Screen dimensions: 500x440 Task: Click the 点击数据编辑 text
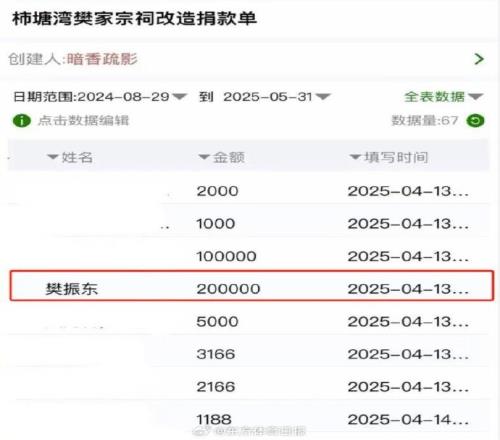pos(83,121)
